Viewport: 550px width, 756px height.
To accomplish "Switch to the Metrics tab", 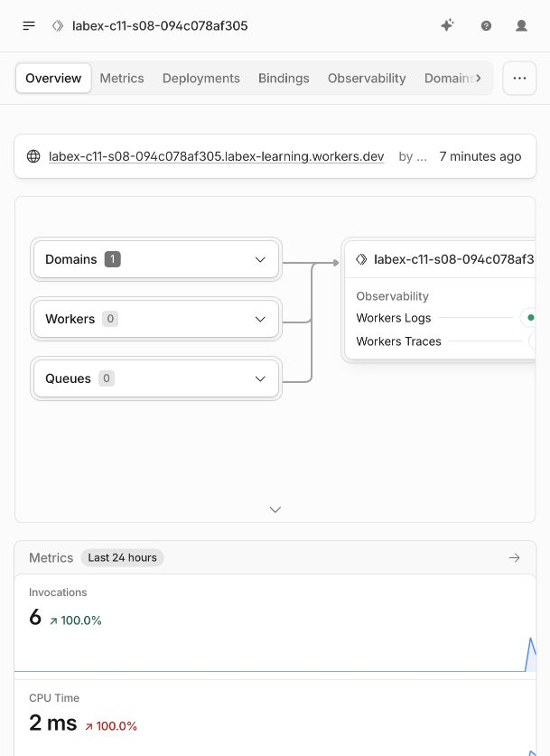I will click(122, 78).
